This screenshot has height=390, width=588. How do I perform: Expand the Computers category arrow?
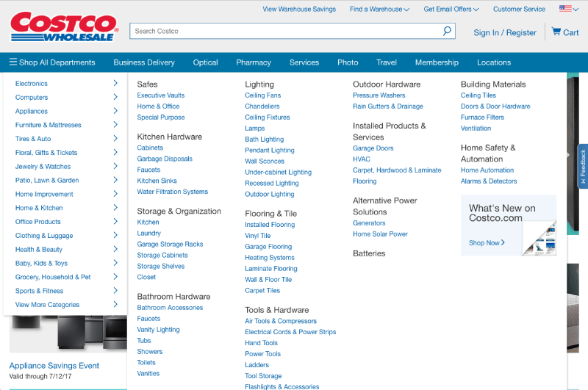[x=115, y=97]
